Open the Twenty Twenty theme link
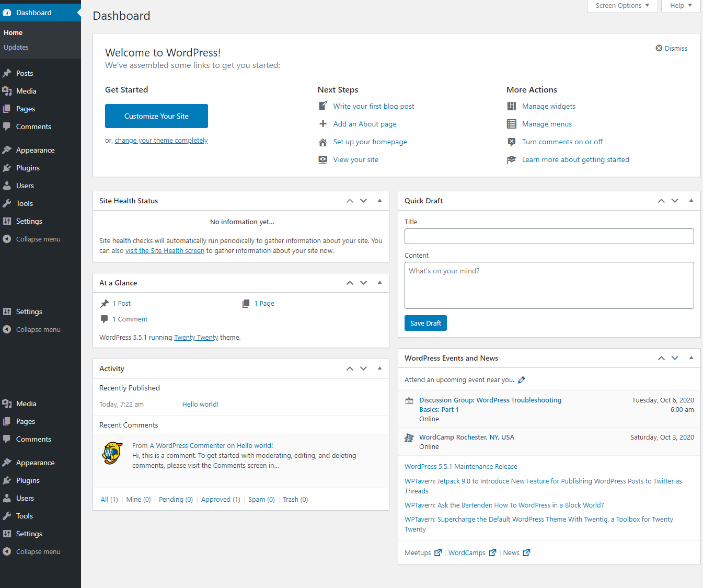703x588 pixels. (196, 338)
